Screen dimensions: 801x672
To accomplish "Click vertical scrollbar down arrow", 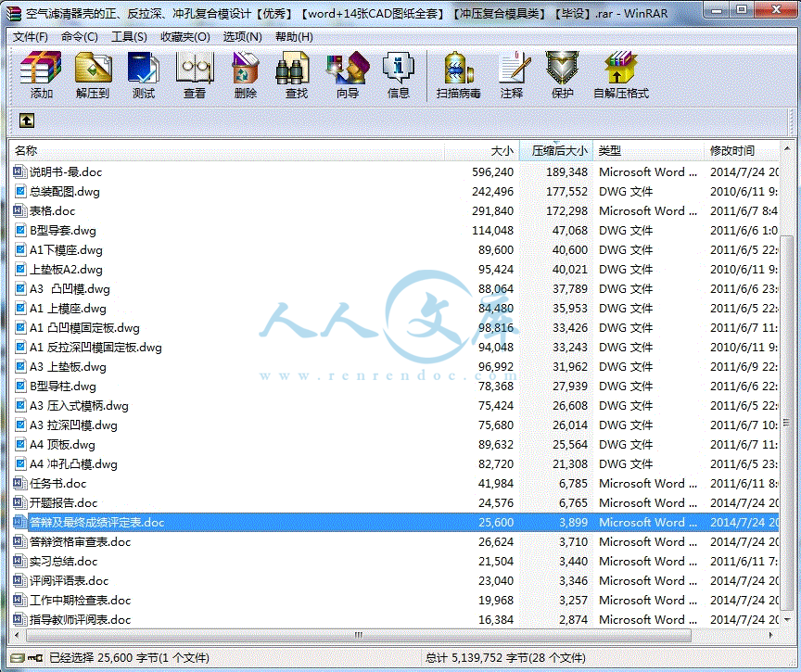I will 786,619.
